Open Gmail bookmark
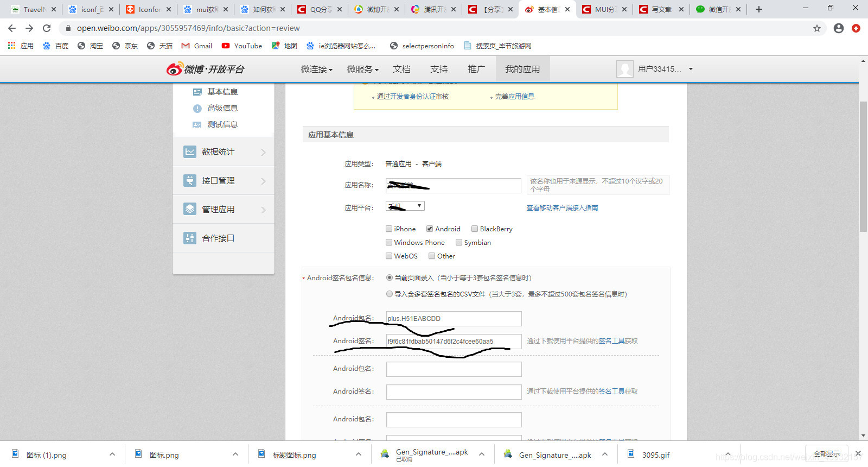This screenshot has width=868, height=467. tap(196, 46)
